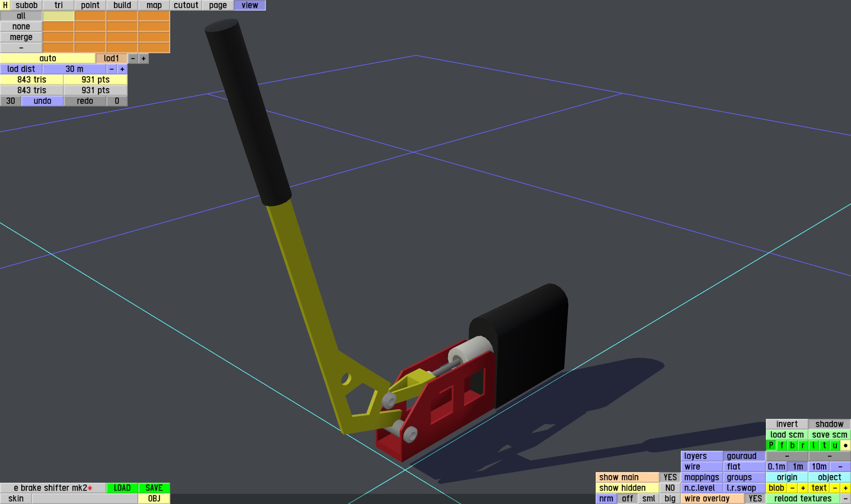Toggle show main YES switch

(x=670, y=477)
